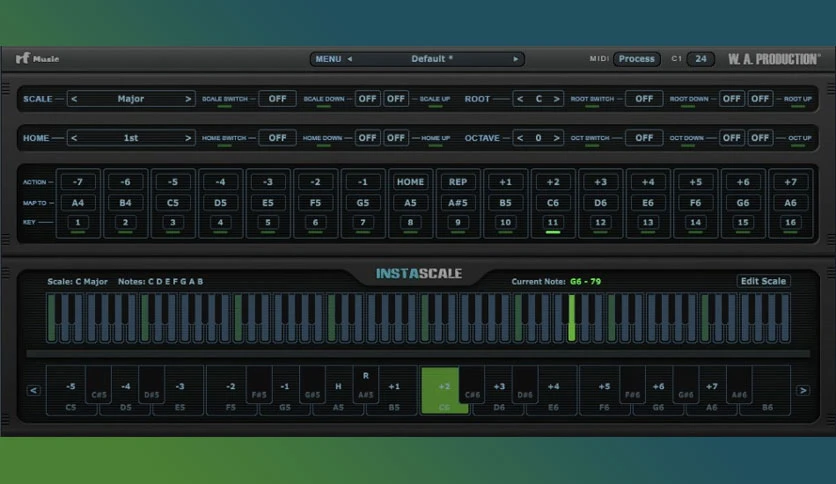Click the +7 action cell

[x=790, y=182]
